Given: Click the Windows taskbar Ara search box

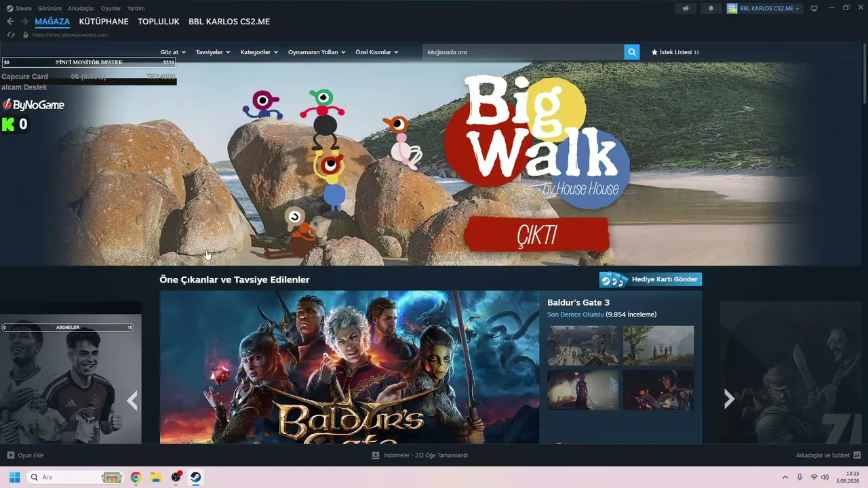Looking at the screenshot, I should pyautogui.click(x=75, y=477).
